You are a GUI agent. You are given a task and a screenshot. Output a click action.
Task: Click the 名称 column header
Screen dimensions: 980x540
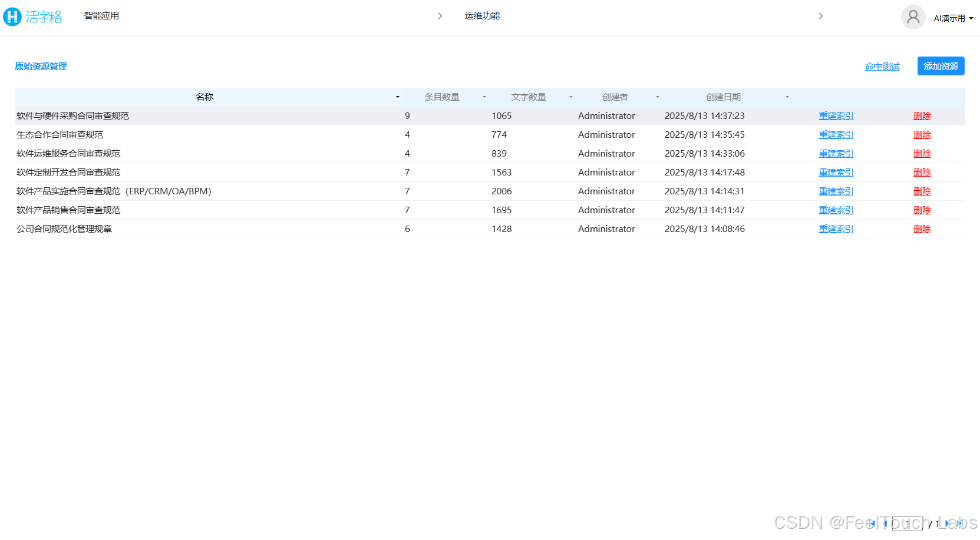[x=204, y=97]
